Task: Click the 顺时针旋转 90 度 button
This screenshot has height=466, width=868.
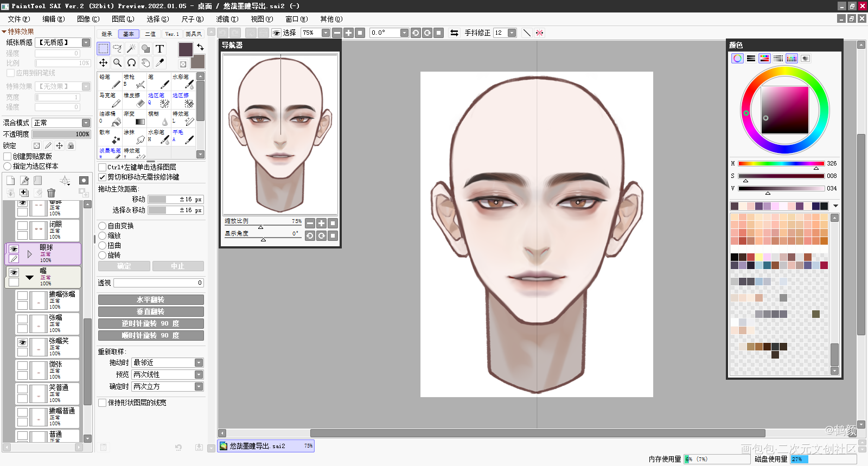Action: (x=151, y=336)
